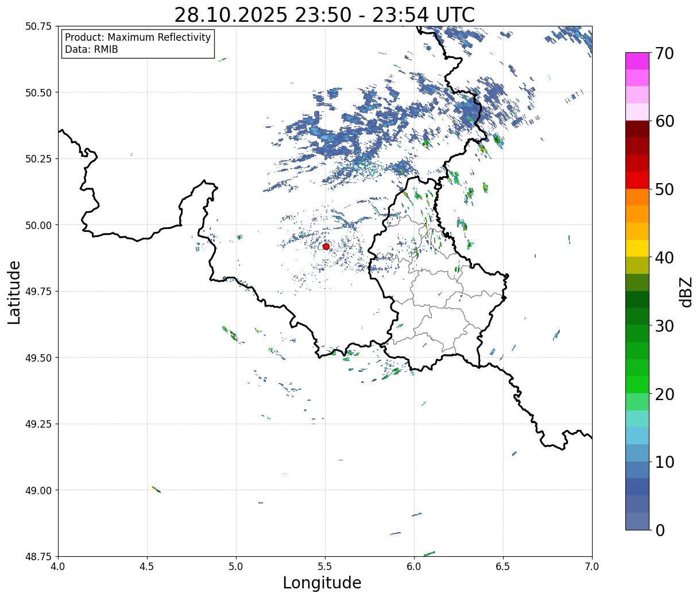Click the yellow swatch just above 40
Viewport: 700px width, 597px height.
coord(637,249)
